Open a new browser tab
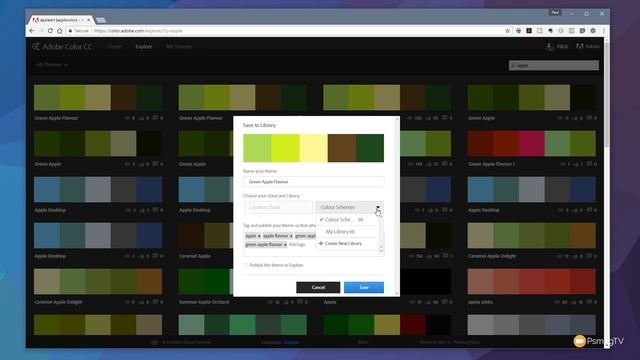This screenshot has height=360, width=640. [x=101, y=20]
